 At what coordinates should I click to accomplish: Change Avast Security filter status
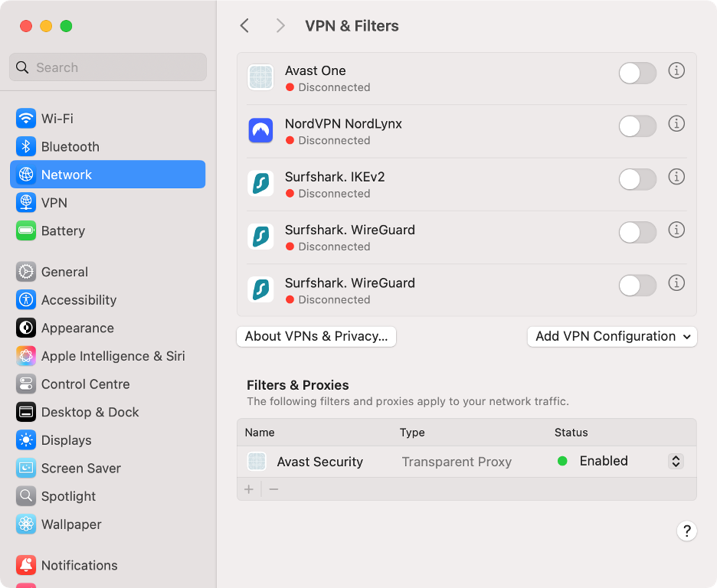click(676, 461)
